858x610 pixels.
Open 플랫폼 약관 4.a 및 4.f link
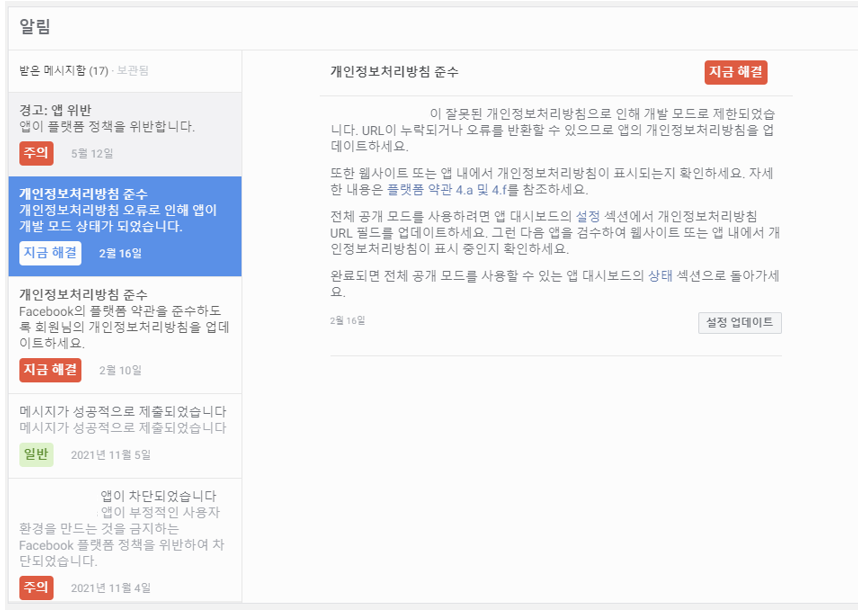point(447,190)
